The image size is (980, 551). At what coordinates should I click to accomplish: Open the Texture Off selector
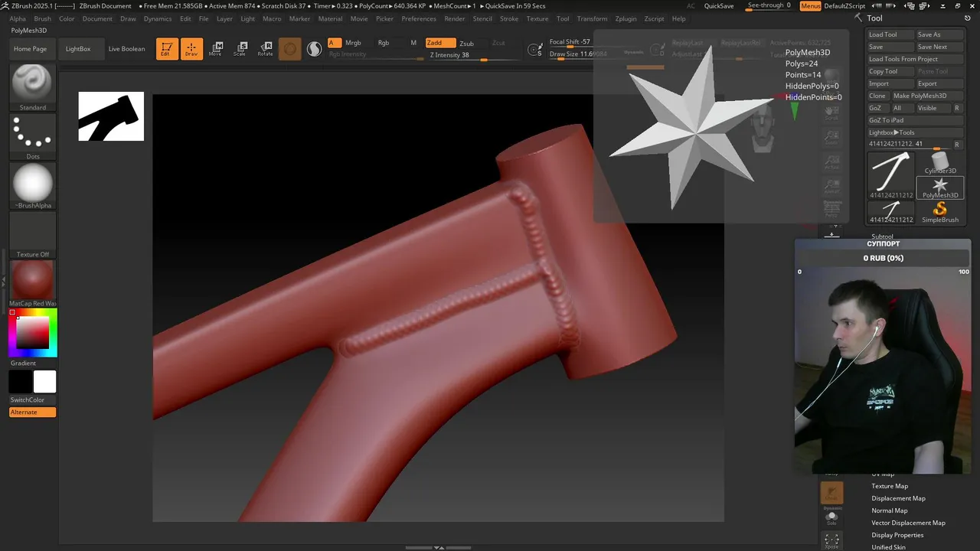32,235
